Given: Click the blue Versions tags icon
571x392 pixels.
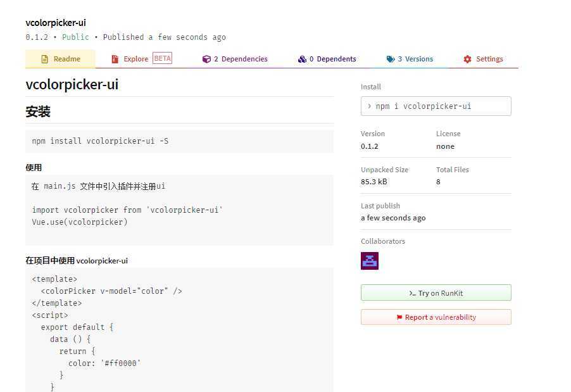Looking at the screenshot, I should coord(391,59).
